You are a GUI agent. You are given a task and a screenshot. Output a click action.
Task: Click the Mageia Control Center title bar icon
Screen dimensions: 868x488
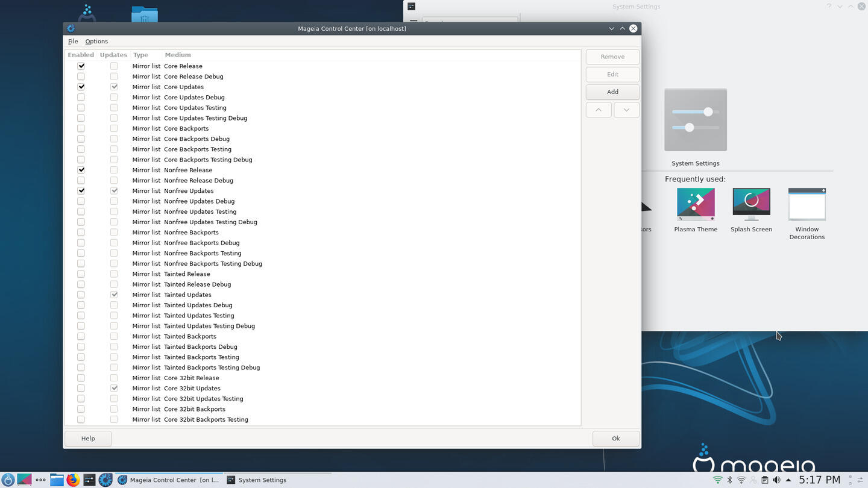(x=71, y=28)
